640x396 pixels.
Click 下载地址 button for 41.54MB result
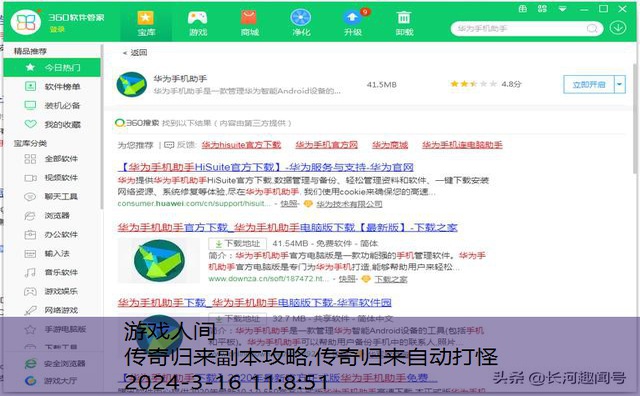point(238,244)
